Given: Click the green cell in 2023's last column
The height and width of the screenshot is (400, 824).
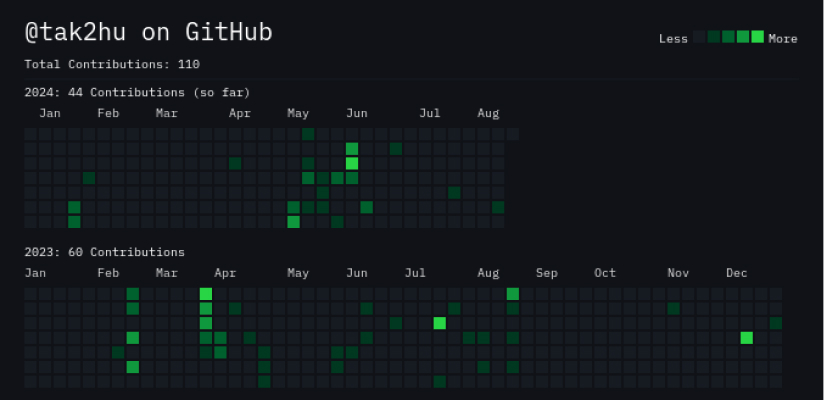Looking at the screenshot, I should [776, 323].
